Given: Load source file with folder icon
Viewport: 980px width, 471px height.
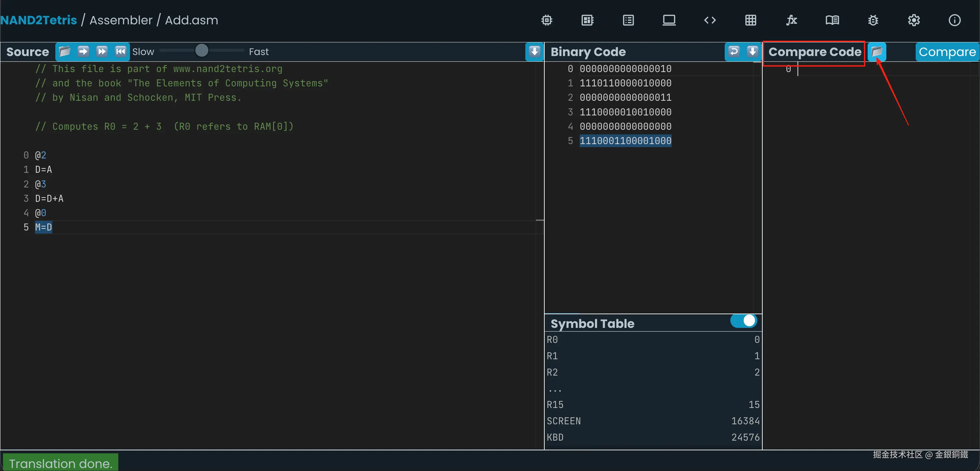Looking at the screenshot, I should [65, 51].
